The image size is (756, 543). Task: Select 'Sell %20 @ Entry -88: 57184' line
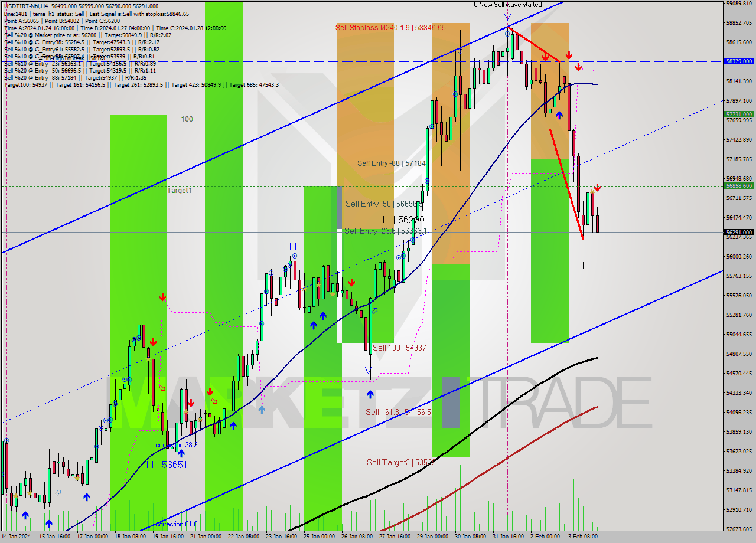(75, 77)
